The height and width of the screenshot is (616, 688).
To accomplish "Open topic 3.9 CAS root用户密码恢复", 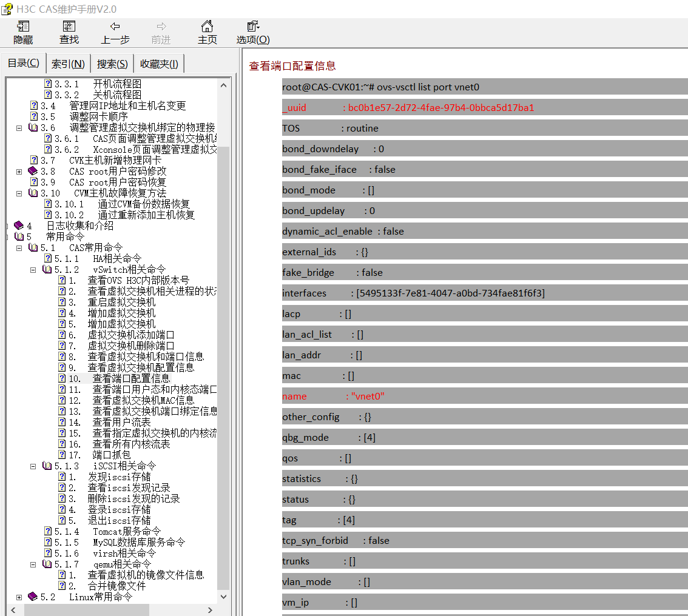I will coord(104,182).
